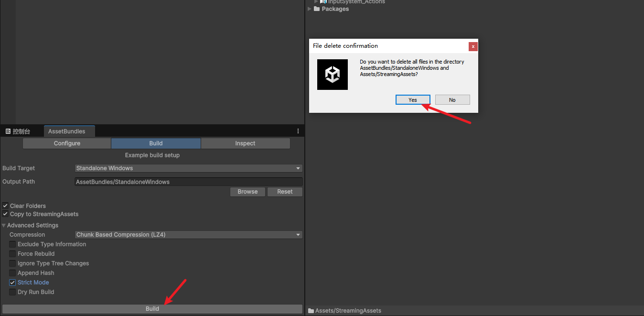Enable Force Rebuild
The height and width of the screenshot is (316, 644).
(x=12, y=253)
